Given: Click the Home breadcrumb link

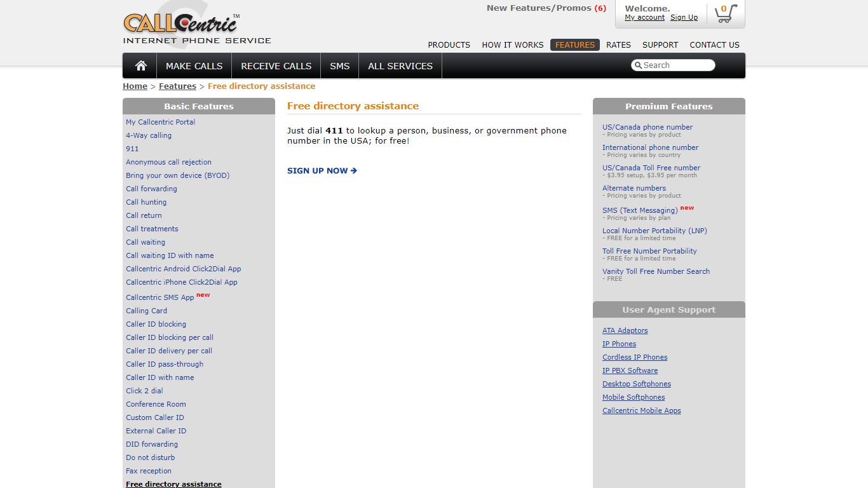Looking at the screenshot, I should click(x=135, y=86).
